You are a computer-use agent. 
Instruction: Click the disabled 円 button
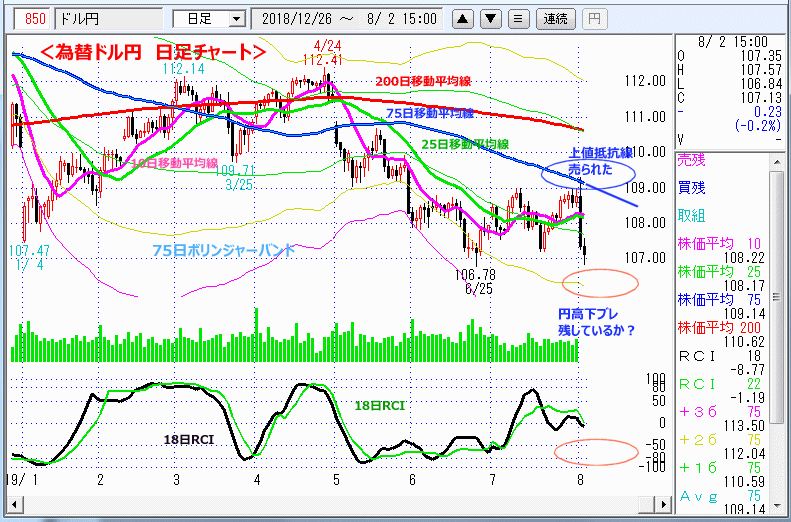point(593,18)
